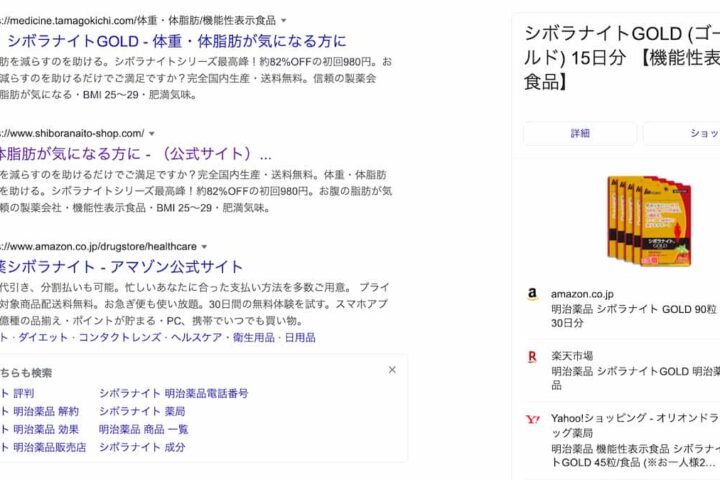The height and width of the screenshot is (480, 720).
Task: Search the 明治薬品 効果 suggestion
Action: tap(39, 429)
